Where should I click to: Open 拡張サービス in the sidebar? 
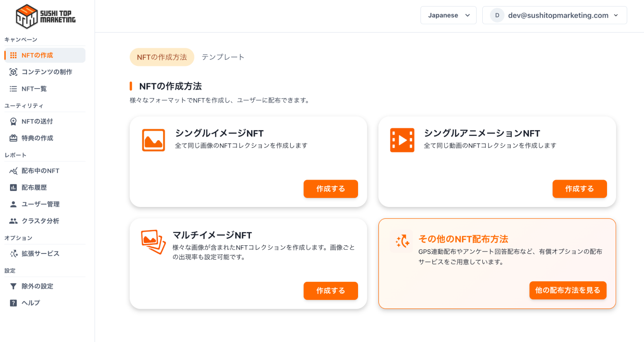[40, 253]
